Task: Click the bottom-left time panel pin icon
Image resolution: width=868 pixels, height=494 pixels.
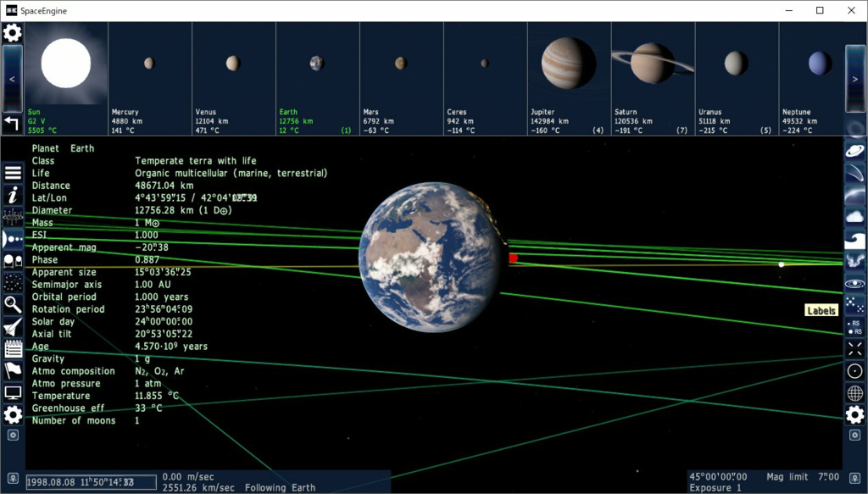Action: (13, 479)
